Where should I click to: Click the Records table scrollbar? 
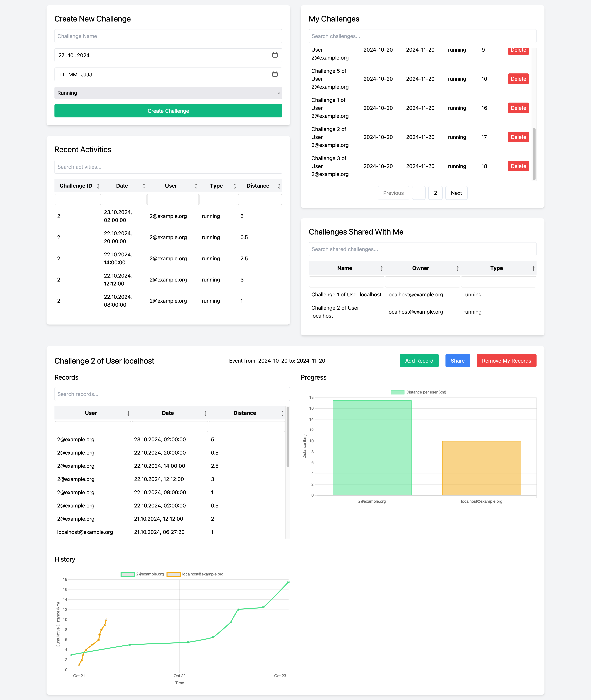click(288, 437)
